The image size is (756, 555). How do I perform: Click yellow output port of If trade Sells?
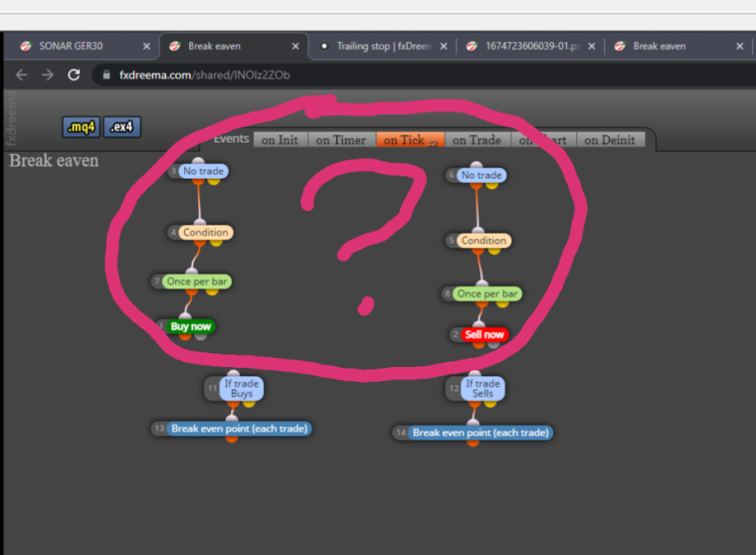click(x=490, y=402)
